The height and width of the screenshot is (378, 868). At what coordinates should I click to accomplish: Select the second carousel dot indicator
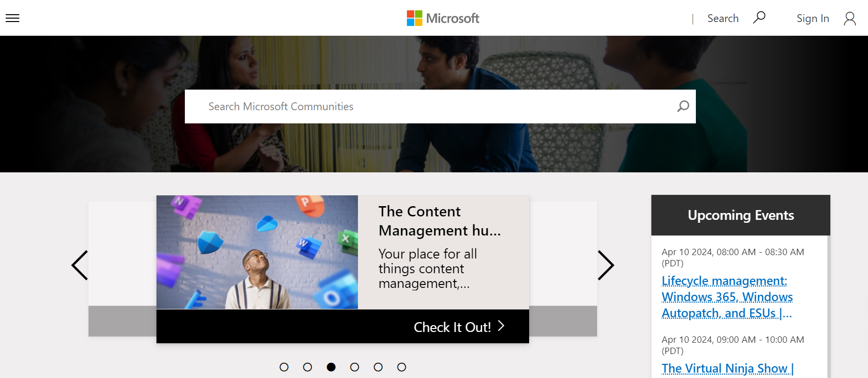point(308,367)
